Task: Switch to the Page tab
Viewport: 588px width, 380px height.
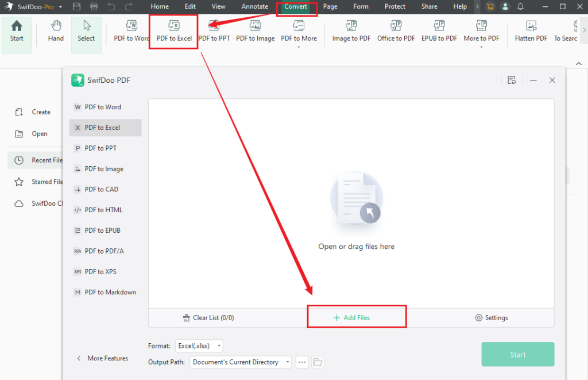Action: point(330,6)
